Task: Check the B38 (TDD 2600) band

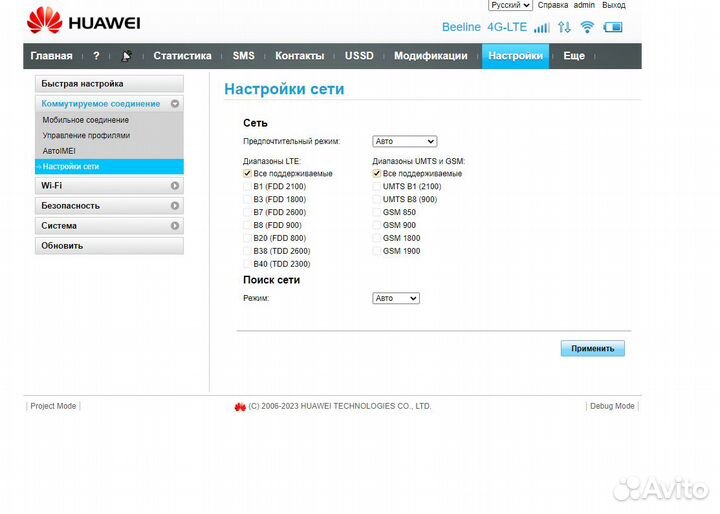Action: coord(248,251)
